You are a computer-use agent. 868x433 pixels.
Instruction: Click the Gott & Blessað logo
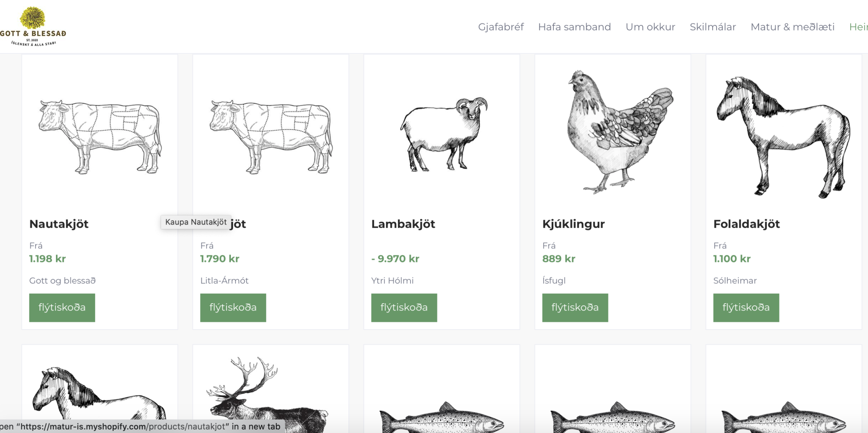[x=33, y=26]
